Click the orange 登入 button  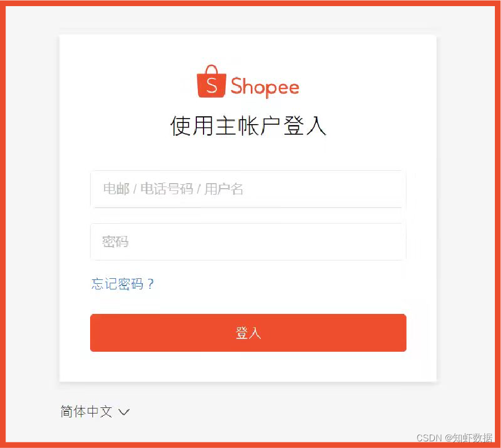pyautogui.click(x=248, y=333)
